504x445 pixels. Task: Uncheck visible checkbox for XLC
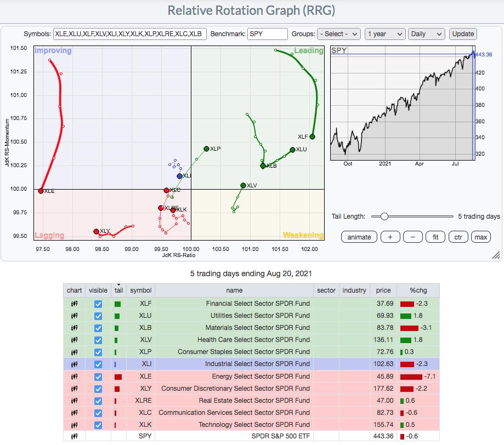pos(98,413)
